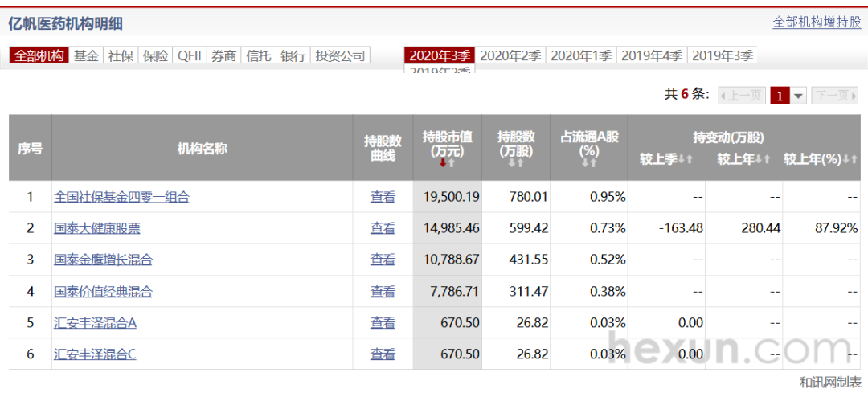Image resolution: width=868 pixels, height=393 pixels.
Task: Select the 2020年1季 period tab
Action: (581, 55)
